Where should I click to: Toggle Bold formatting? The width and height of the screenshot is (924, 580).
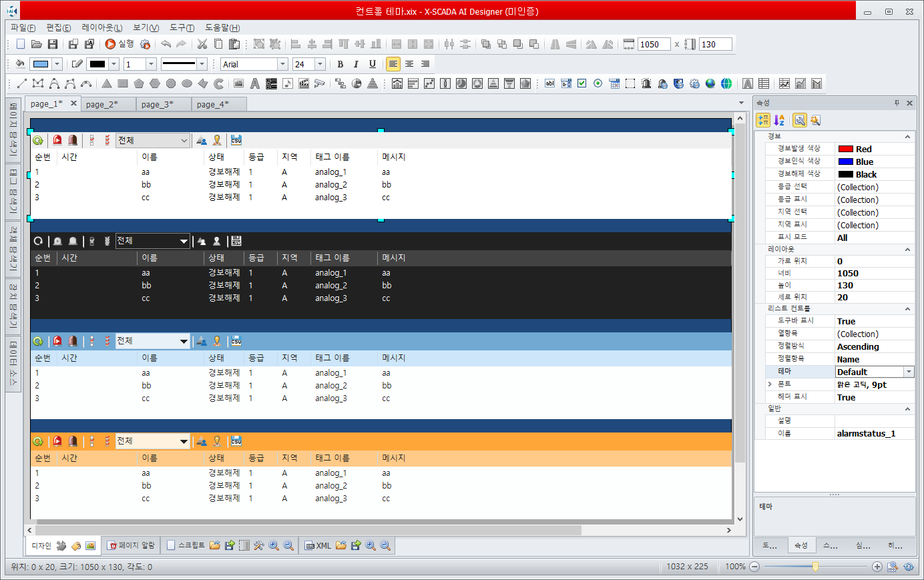340,64
